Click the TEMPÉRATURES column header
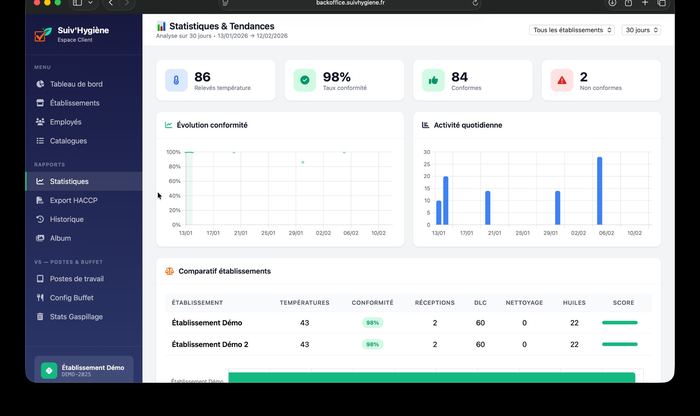 click(x=304, y=303)
